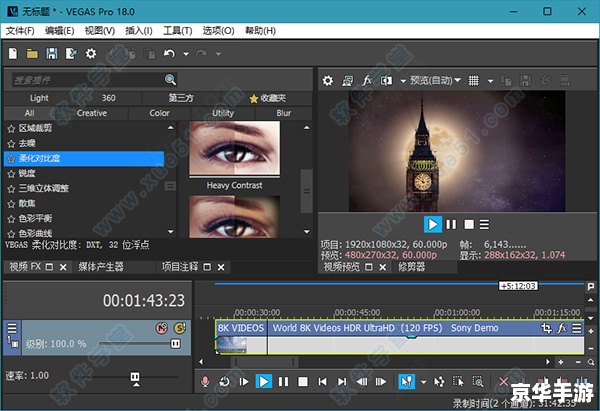
Task: Save the project with the floppy disk icon
Action: click(x=52, y=54)
